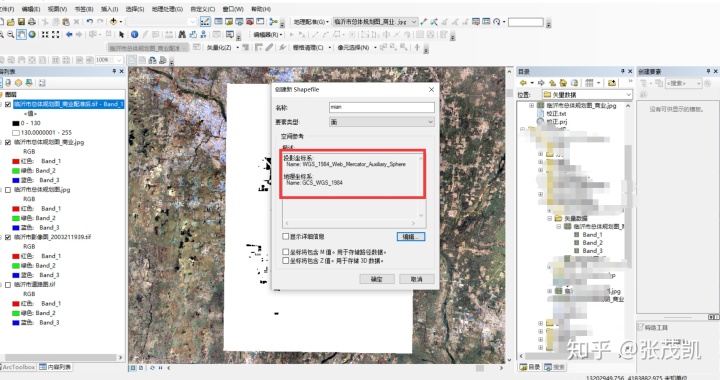Click the 编辑 spatial reference button
This screenshot has height=380, width=720.
tap(411, 237)
